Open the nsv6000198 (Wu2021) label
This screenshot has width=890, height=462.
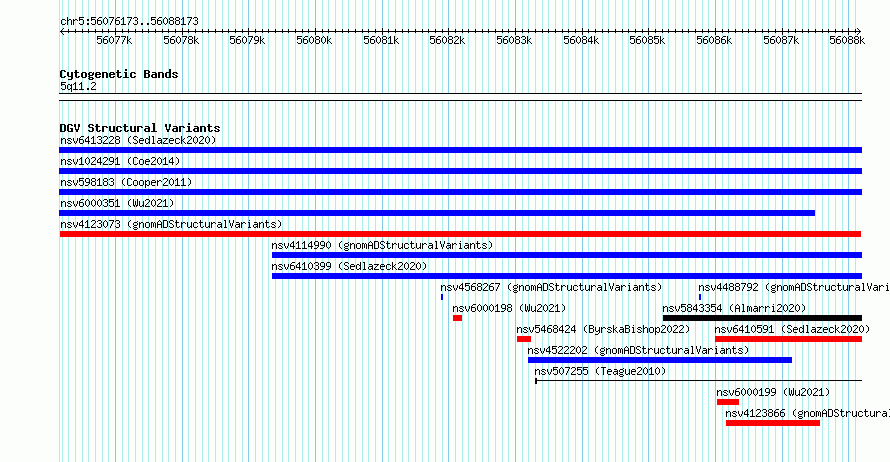click(509, 308)
